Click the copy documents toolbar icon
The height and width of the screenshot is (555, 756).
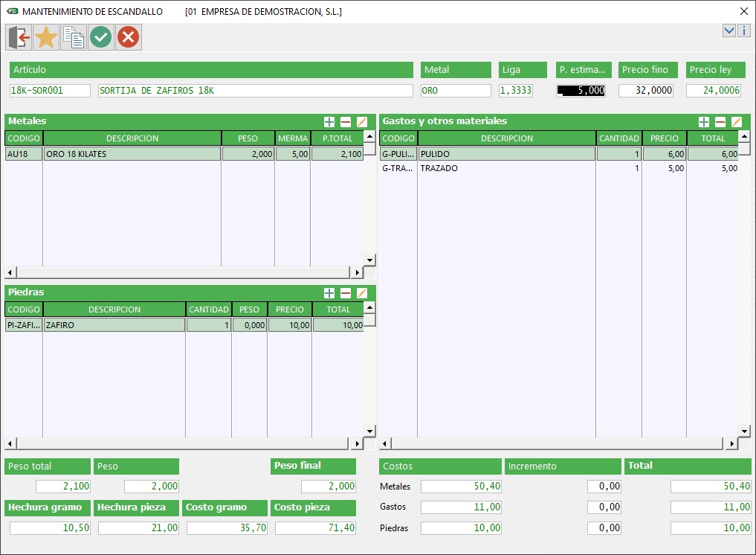coord(74,37)
